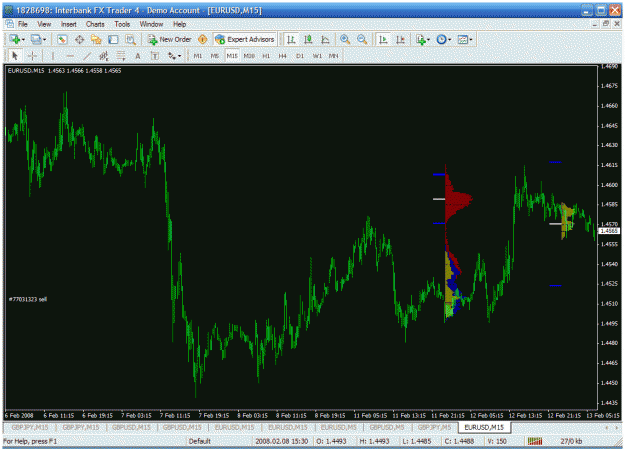
Task: Switch chart to Bar Chart mode
Action: point(291,39)
